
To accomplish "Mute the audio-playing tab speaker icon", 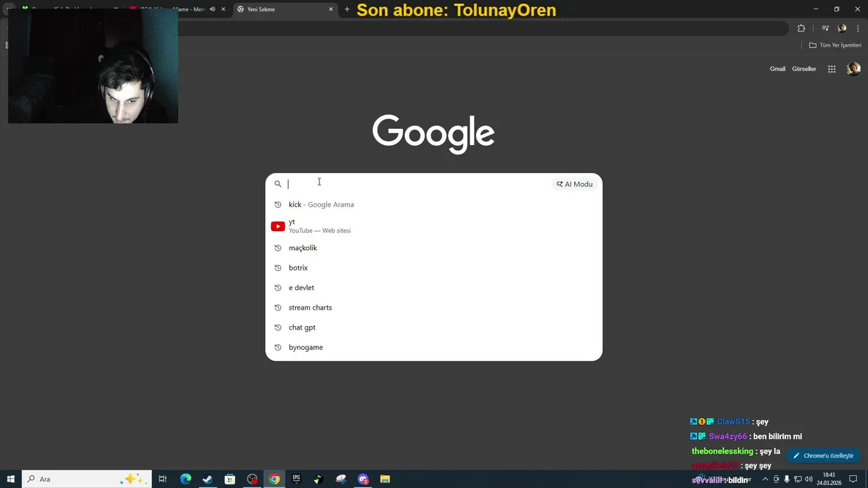I will tap(212, 9).
